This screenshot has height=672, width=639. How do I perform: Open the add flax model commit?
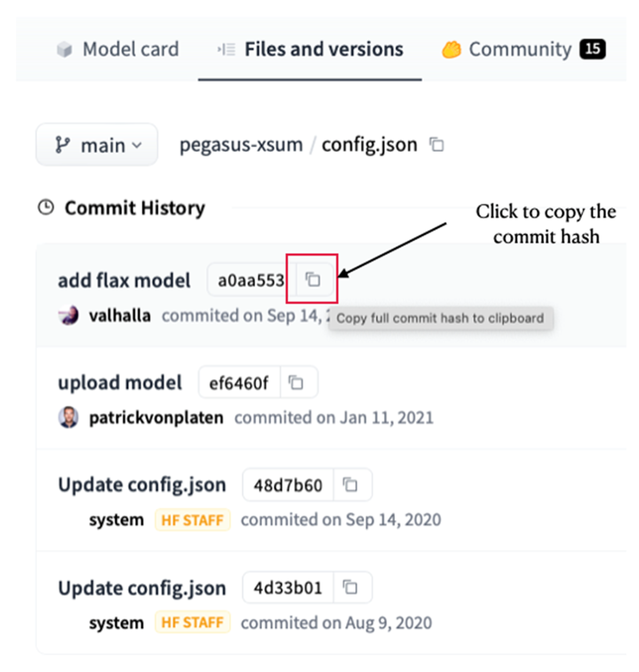124,280
